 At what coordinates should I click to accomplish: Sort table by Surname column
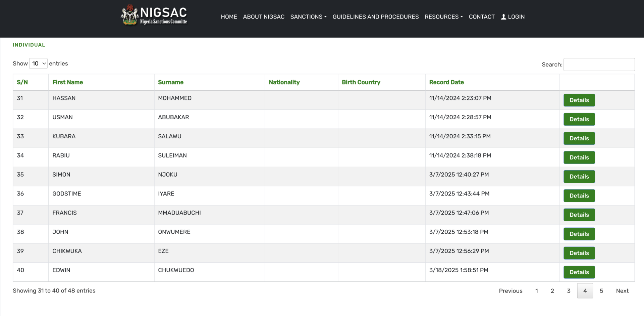[171, 82]
